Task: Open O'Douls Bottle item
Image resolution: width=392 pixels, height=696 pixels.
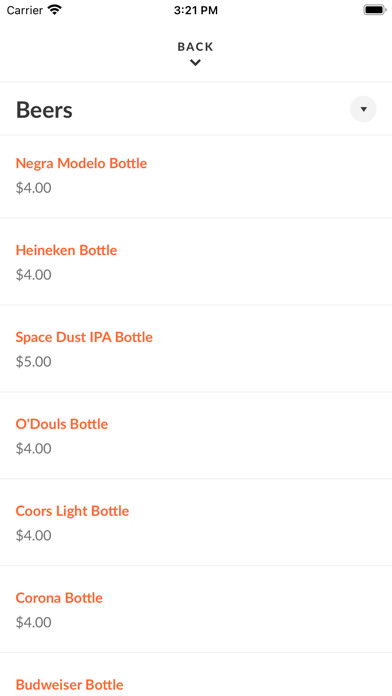Action: [62, 424]
